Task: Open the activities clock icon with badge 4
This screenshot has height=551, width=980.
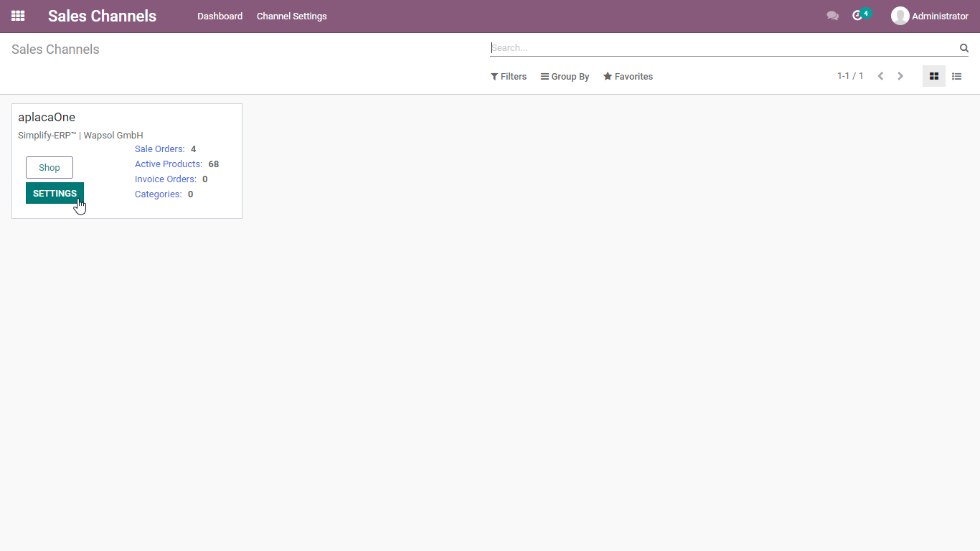Action: click(861, 14)
